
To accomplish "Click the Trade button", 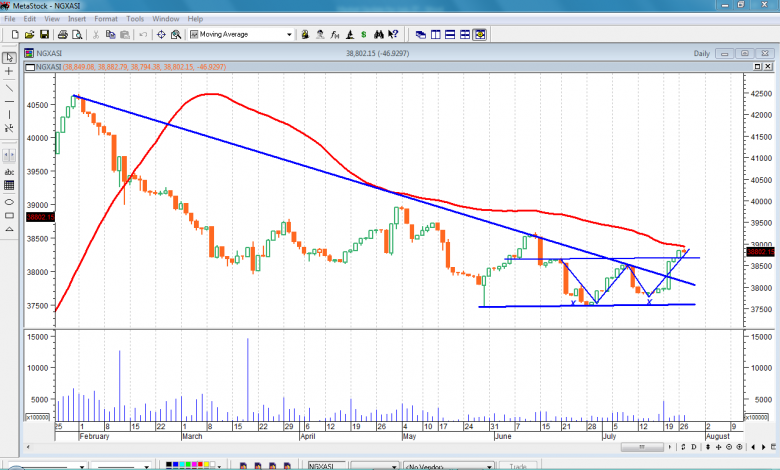I will pyautogui.click(x=517, y=466).
